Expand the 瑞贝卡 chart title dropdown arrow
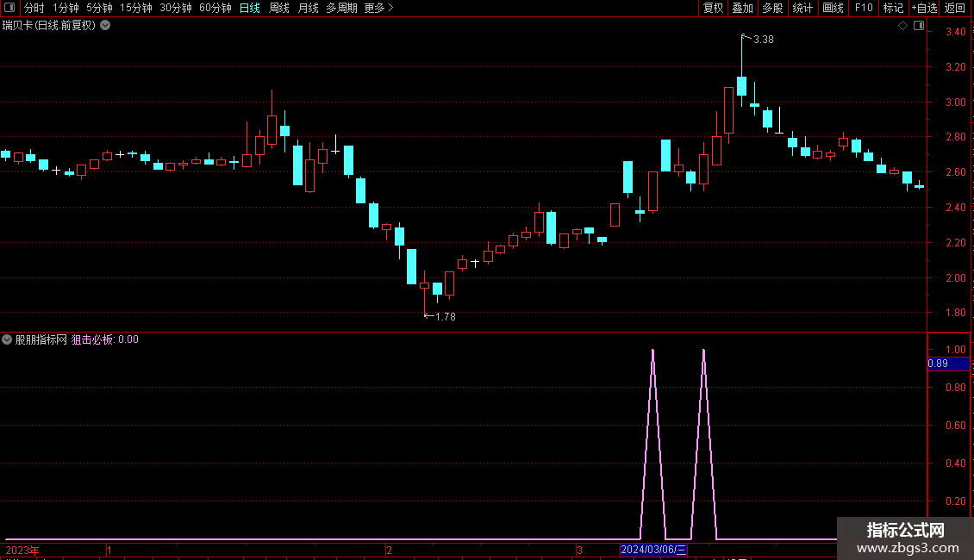 [106, 25]
